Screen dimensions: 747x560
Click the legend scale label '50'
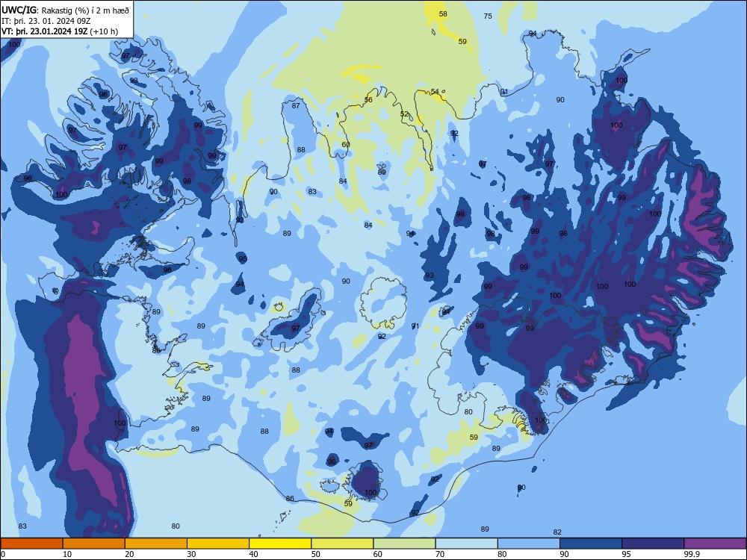coord(316,554)
